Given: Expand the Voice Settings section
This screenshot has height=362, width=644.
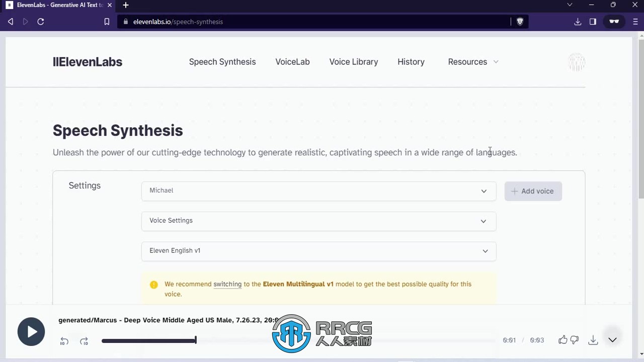Looking at the screenshot, I should (318, 221).
